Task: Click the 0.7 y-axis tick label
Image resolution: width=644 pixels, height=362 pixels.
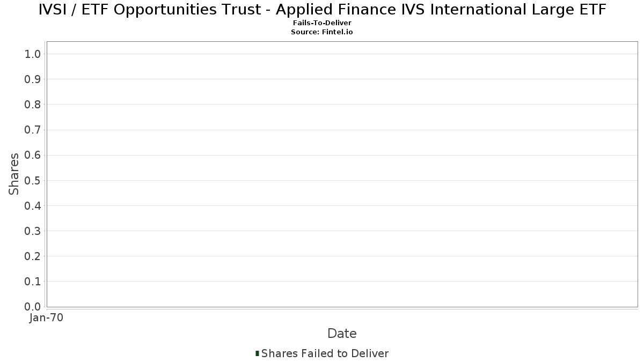Action: coord(33,130)
